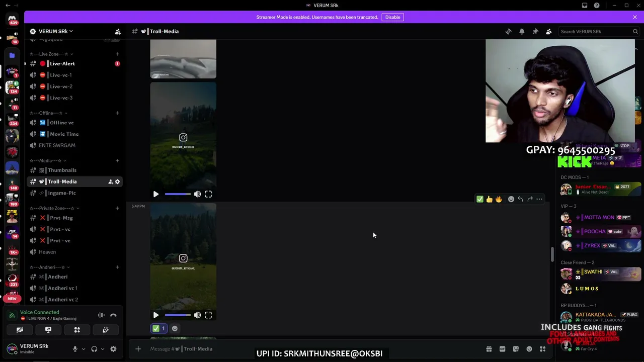The width and height of the screenshot is (644, 362).
Task: Open Threads from the channel header
Action: (508, 31)
